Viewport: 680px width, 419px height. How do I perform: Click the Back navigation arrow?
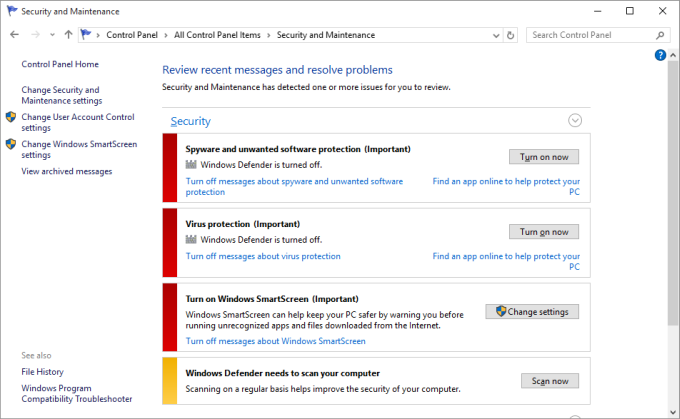15,35
